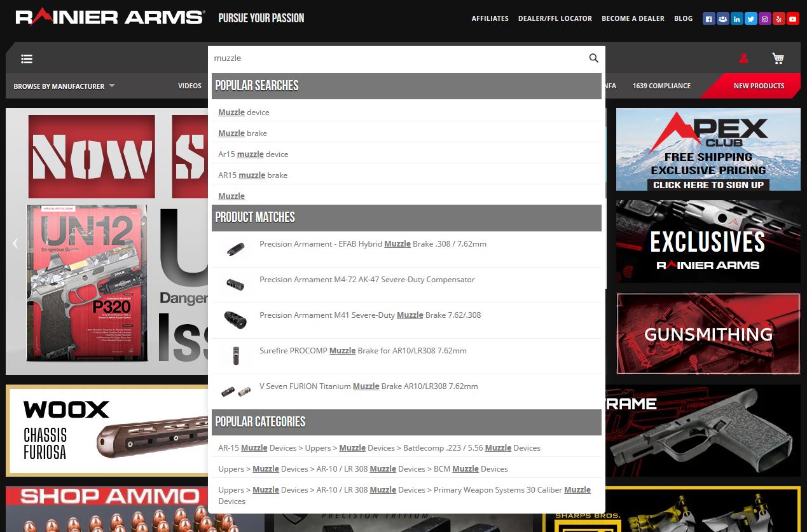Open the Instagram icon
This screenshot has height=532, width=807.
(x=764, y=19)
